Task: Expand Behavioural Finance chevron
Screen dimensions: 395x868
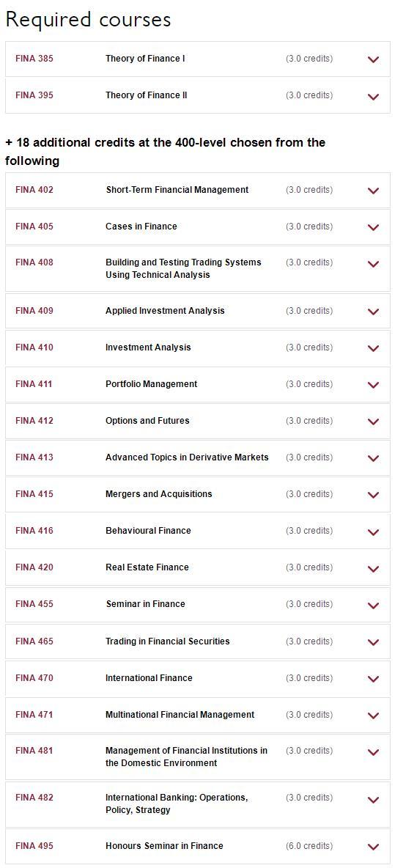Action: [x=374, y=532]
